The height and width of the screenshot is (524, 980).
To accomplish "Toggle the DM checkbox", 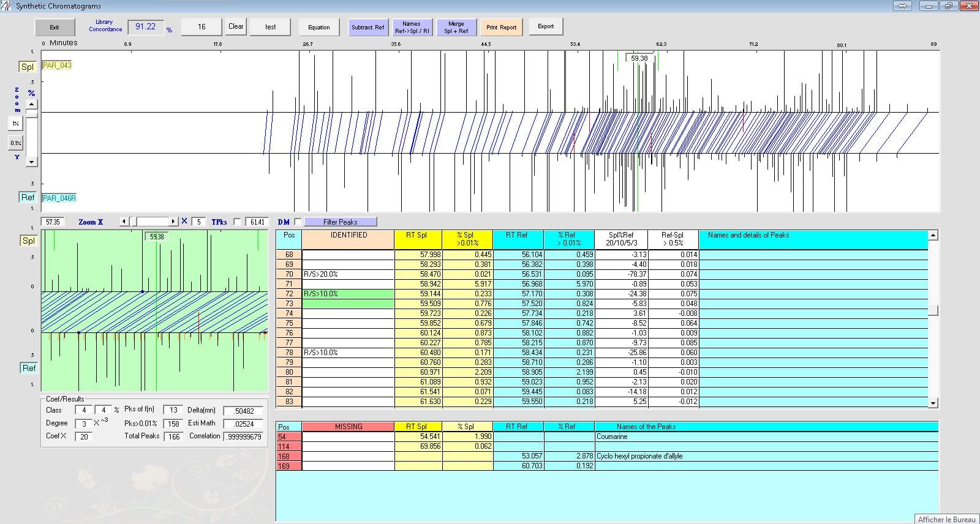I will [x=298, y=222].
